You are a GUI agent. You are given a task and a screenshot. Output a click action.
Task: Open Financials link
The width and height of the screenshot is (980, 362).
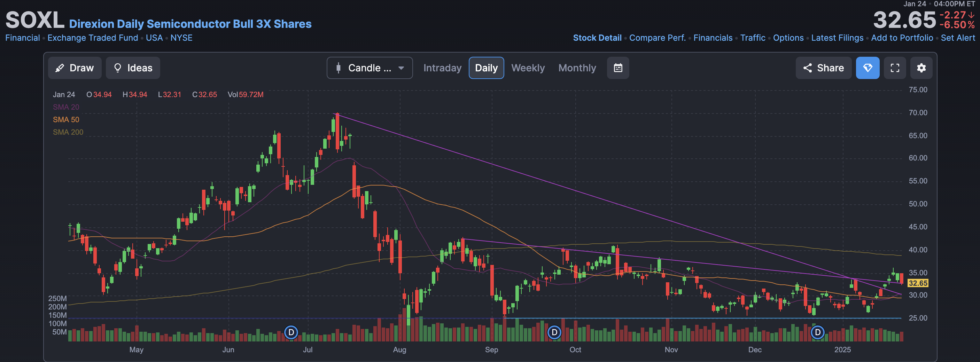pos(713,38)
